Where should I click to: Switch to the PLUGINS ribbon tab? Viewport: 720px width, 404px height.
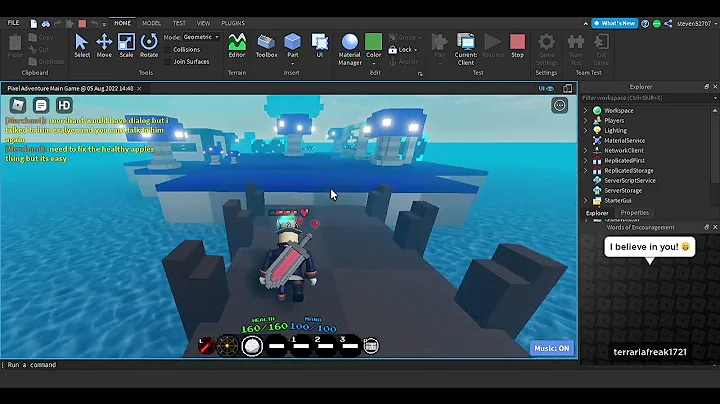(233, 23)
